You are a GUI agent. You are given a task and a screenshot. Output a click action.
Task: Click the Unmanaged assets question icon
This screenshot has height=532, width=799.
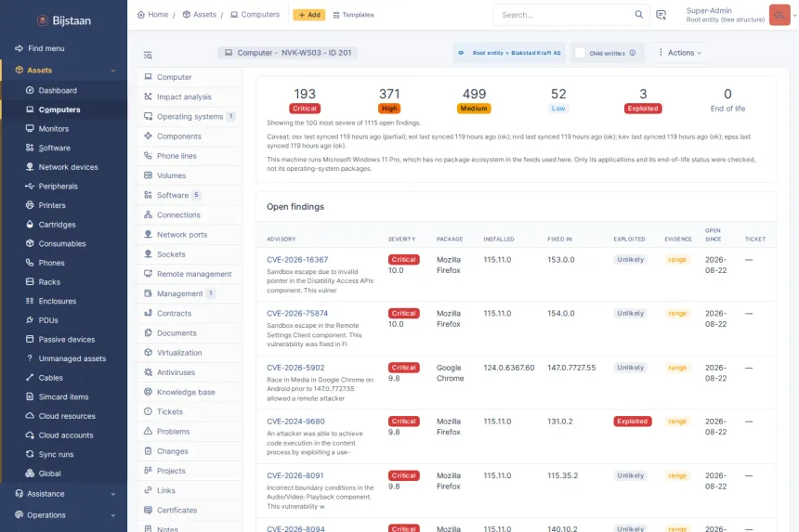coord(30,358)
